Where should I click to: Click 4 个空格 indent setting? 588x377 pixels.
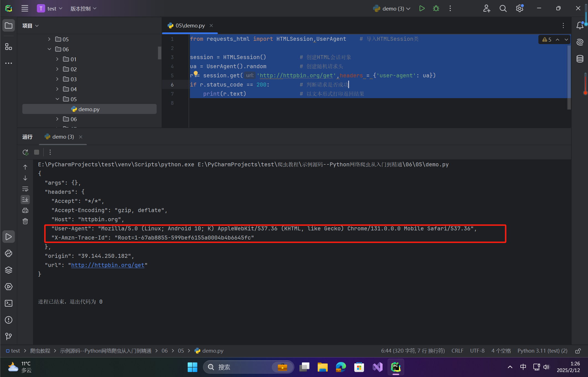(501, 351)
